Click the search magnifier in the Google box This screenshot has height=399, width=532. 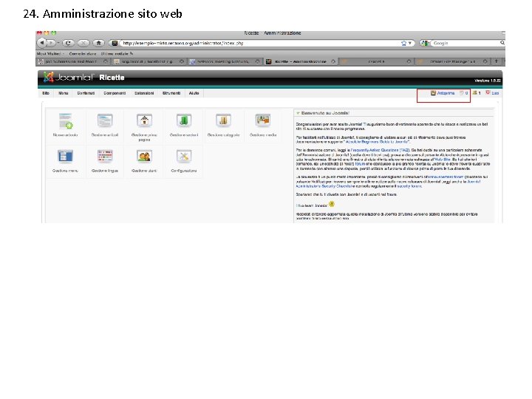point(502,43)
